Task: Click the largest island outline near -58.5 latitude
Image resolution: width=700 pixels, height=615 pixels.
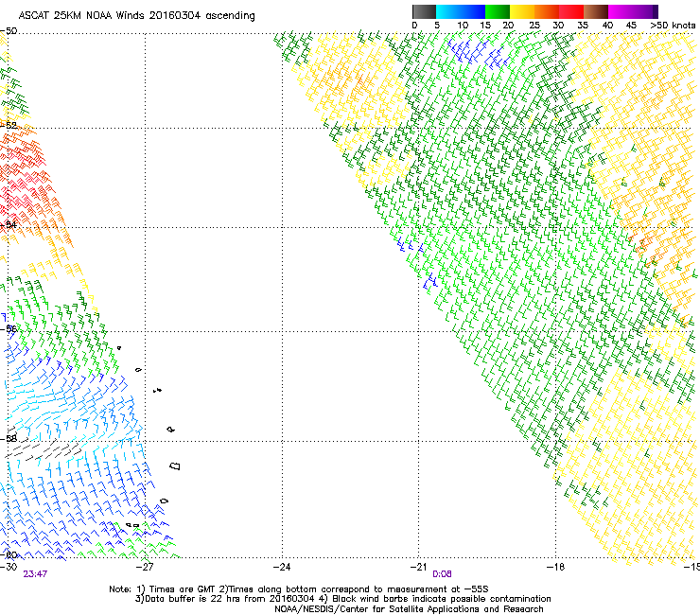Action: point(175,466)
